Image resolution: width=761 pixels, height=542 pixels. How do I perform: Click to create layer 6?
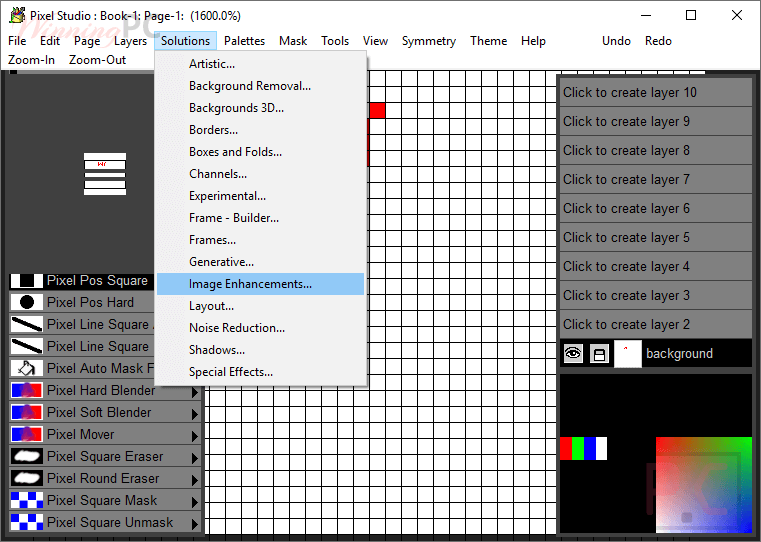pyautogui.click(x=656, y=208)
